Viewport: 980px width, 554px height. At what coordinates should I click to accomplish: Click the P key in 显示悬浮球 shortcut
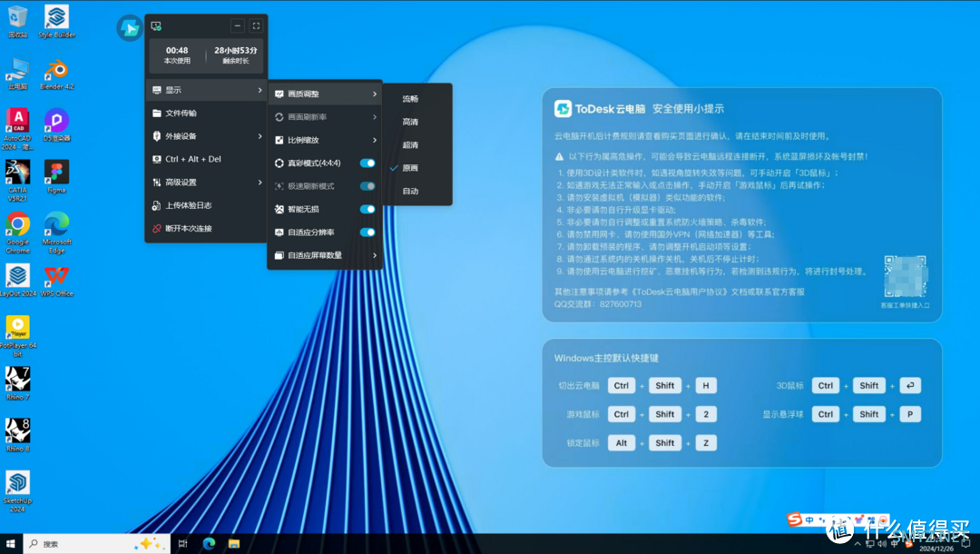pyautogui.click(x=910, y=414)
